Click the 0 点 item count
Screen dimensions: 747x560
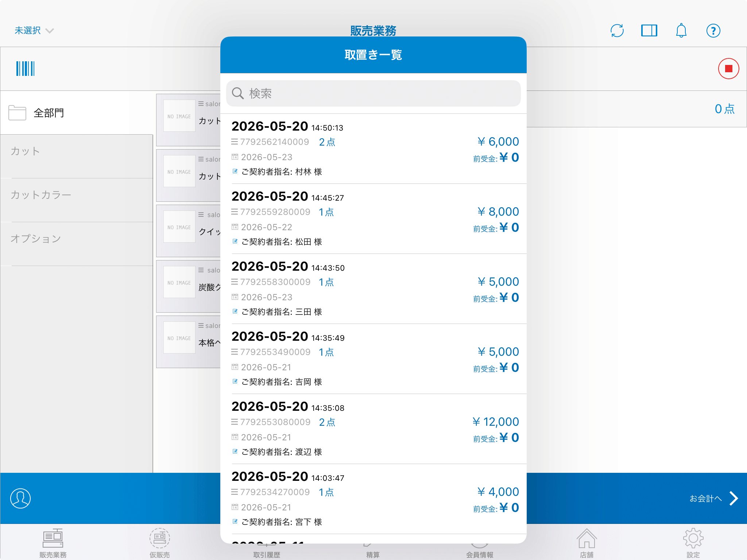coord(724,109)
